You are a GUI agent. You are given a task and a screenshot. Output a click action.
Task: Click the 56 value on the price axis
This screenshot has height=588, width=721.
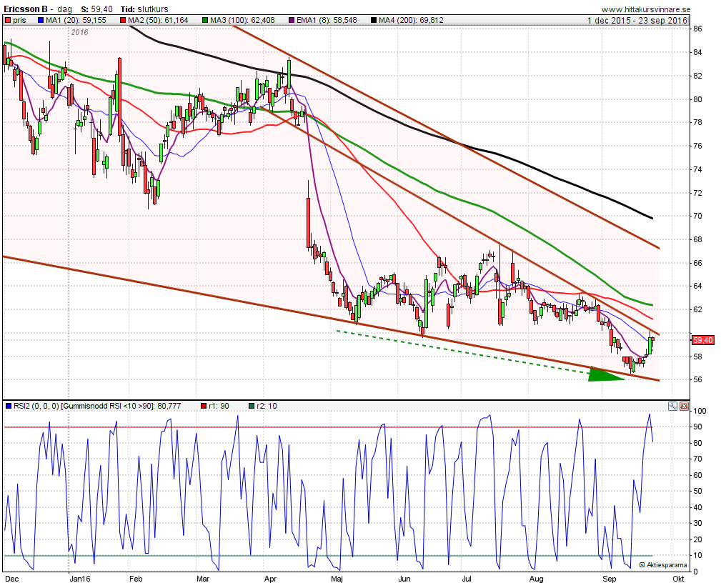tap(697, 380)
